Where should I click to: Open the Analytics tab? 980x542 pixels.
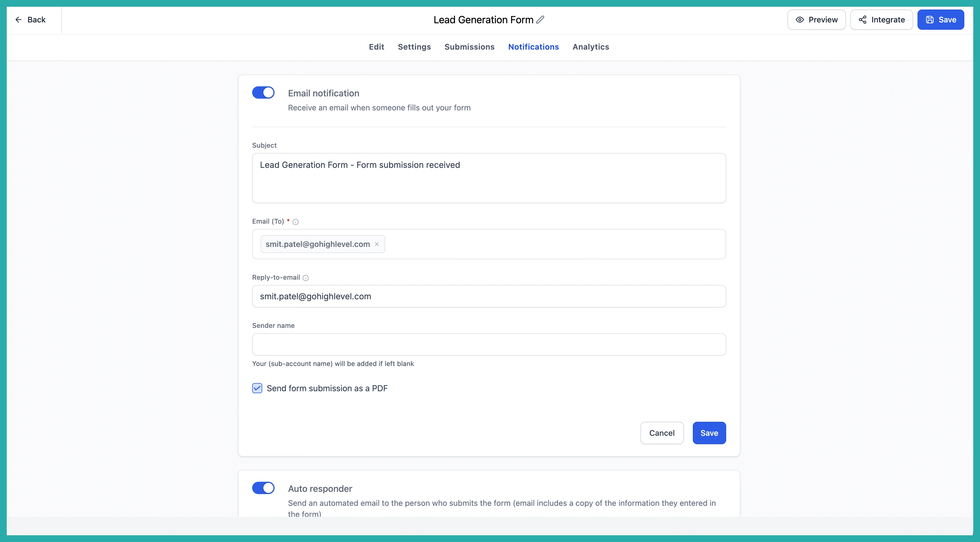click(x=590, y=47)
